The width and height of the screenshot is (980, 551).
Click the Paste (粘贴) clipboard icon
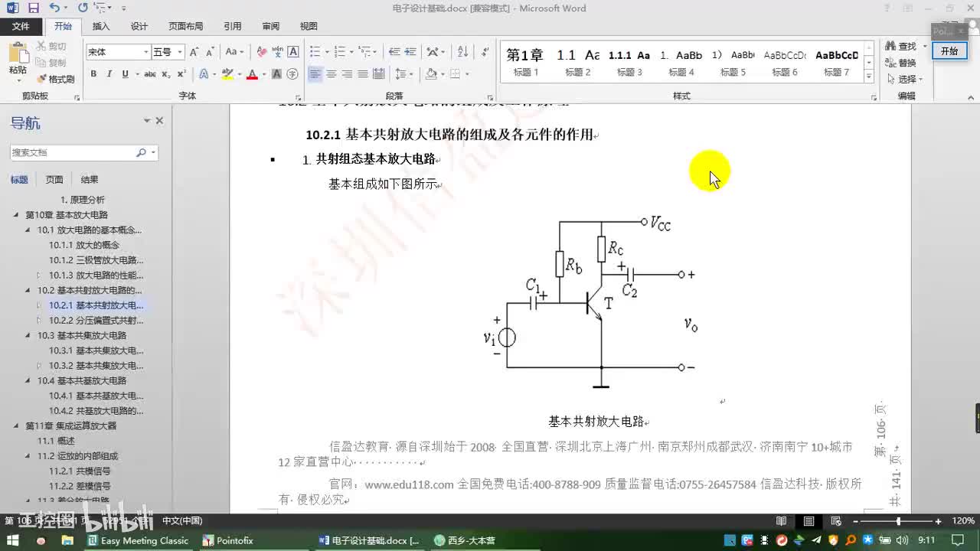[18, 54]
